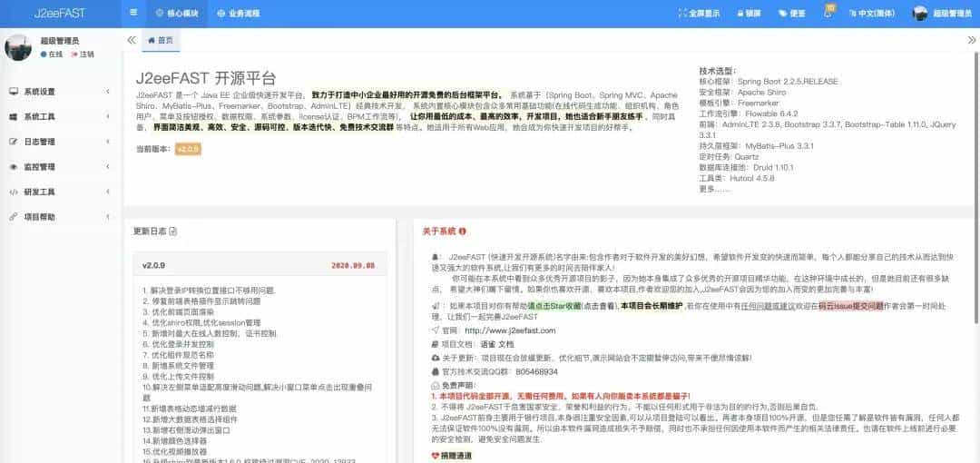Click the sidebar profile avatar
This screenshot has width=980, height=463.
(x=18, y=47)
